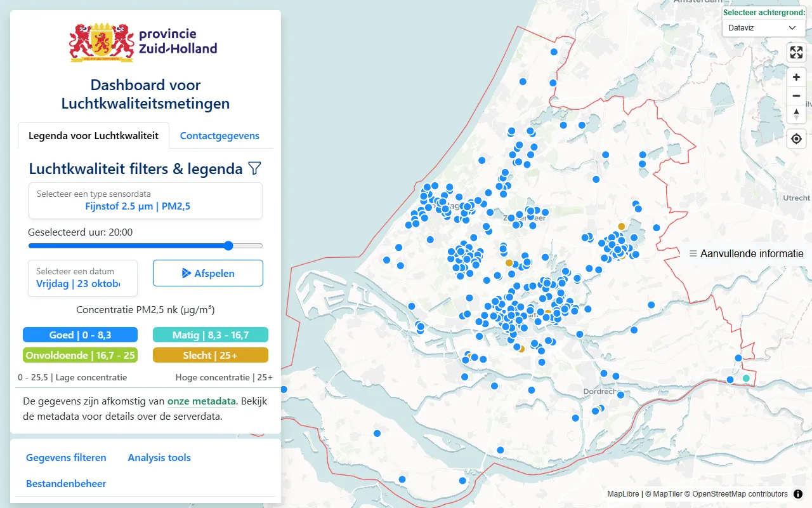Open the onze metadata link
Image resolution: width=812 pixels, height=508 pixels.
[x=202, y=401]
